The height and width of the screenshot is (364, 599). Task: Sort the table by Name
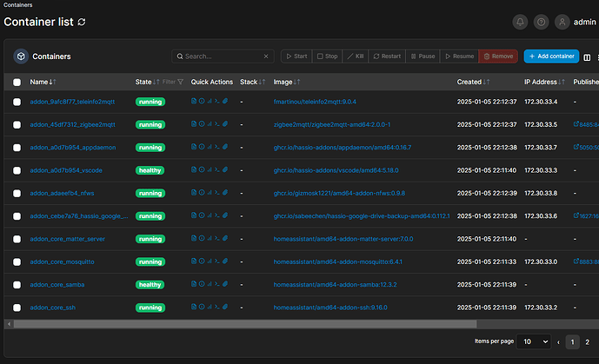pyautogui.click(x=43, y=82)
